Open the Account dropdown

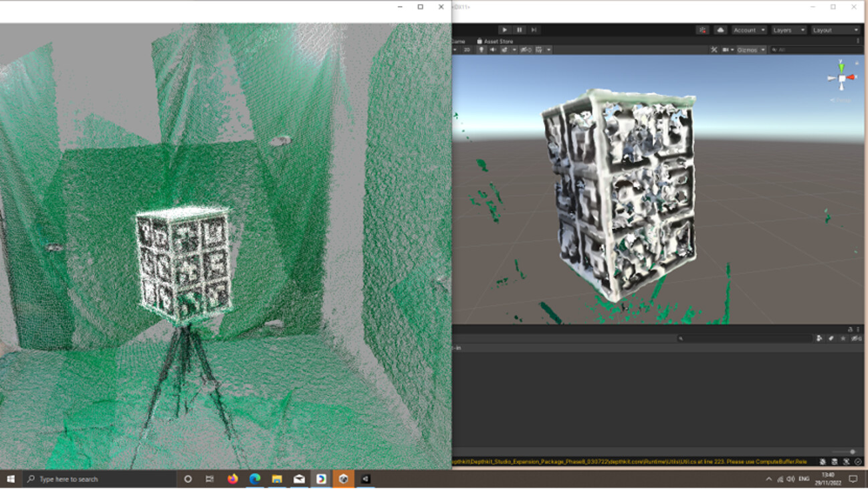tap(748, 30)
